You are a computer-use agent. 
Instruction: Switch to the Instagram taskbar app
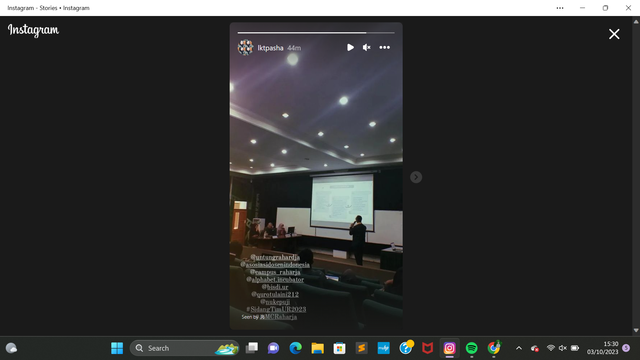click(x=449, y=348)
